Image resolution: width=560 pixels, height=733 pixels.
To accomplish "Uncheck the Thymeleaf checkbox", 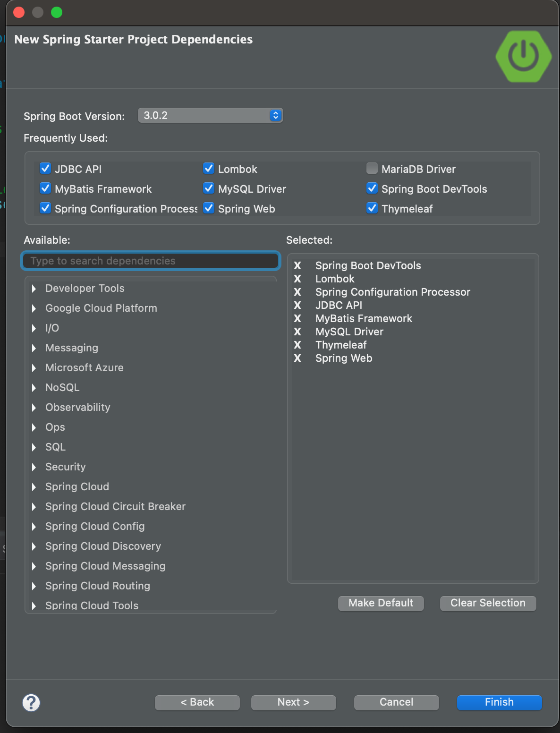I will pos(372,208).
